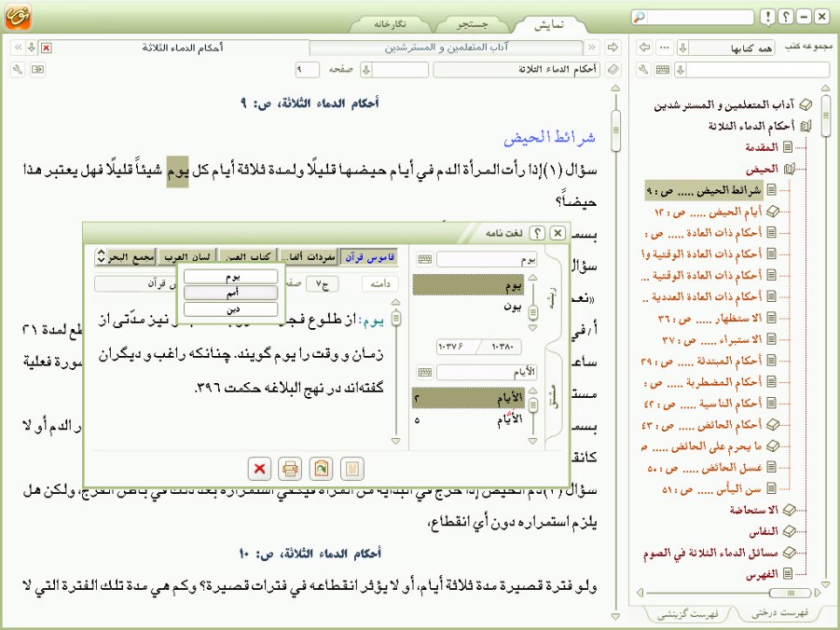The height and width of the screenshot is (630, 840).
Task: Switch to the جستجو tab
Action: pyautogui.click(x=473, y=24)
